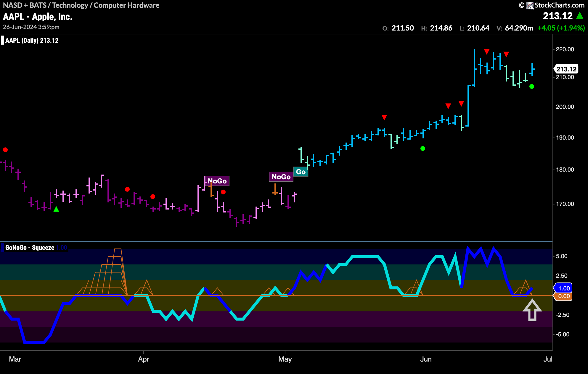Click the StockCharts.com logo icon
The width and height of the screenshot is (588, 374).
[x=530, y=5]
